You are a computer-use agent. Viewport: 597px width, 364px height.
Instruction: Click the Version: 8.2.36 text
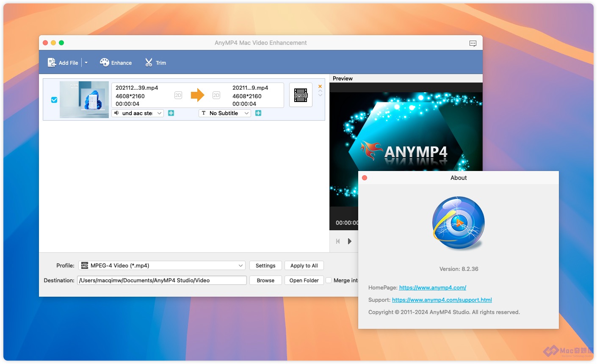click(x=459, y=269)
